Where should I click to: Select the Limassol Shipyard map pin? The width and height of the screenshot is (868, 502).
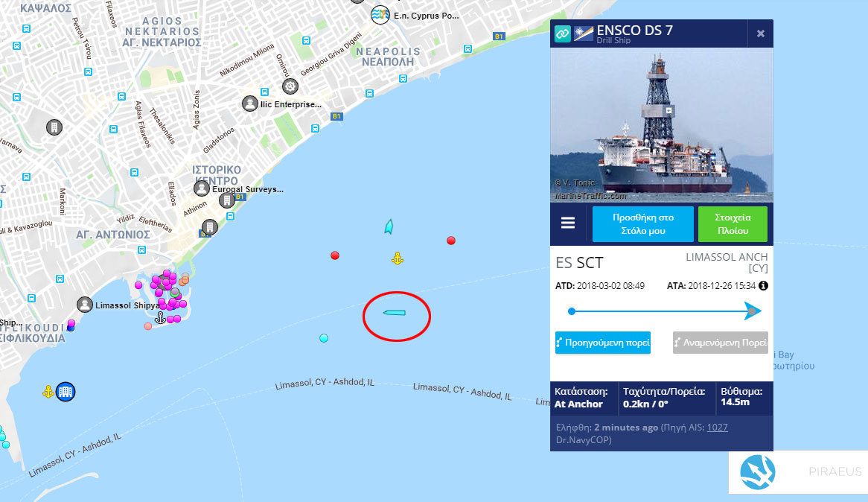(x=84, y=305)
